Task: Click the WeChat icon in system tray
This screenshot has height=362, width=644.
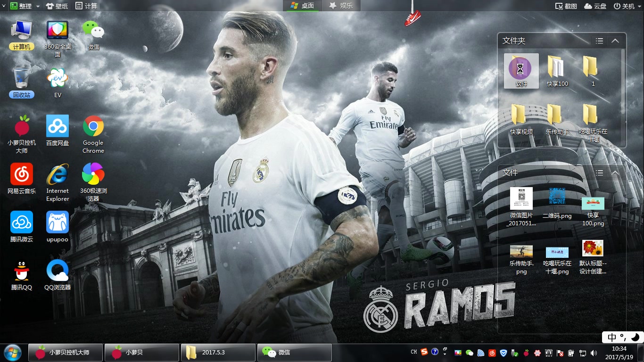Action: pyautogui.click(x=469, y=353)
